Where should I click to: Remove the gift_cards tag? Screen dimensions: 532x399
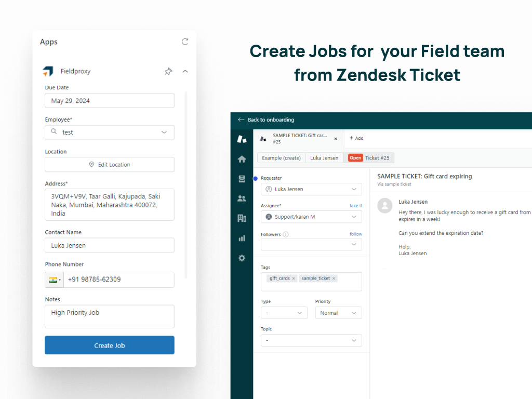click(x=294, y=278)
